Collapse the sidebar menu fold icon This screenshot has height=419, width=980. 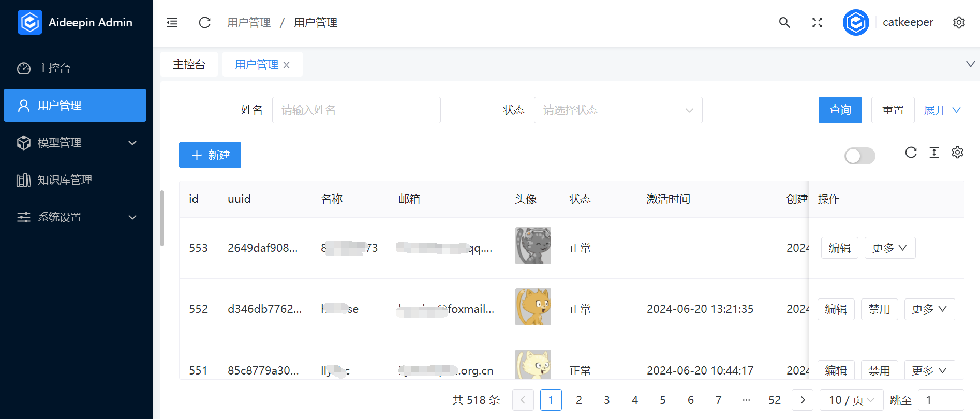(x=172, y=23)
